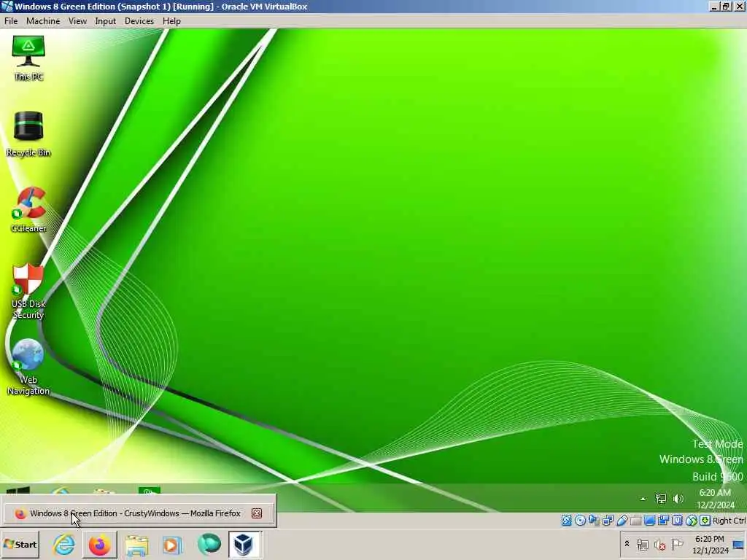This screenshot has height=560, width=747.
Task: Click the shared folders indicator in status bar
Action: point(635,521)
